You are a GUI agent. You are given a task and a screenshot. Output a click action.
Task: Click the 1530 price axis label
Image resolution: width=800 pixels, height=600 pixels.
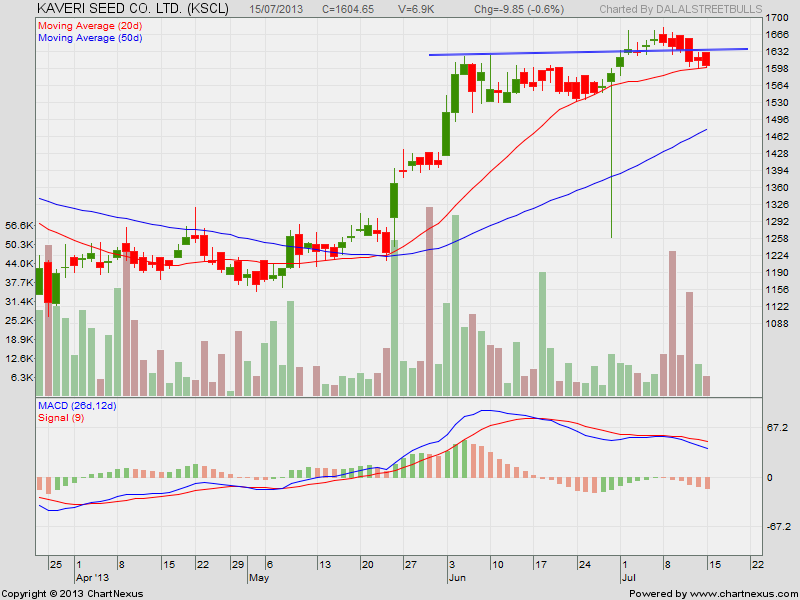[x=777, y=103]
